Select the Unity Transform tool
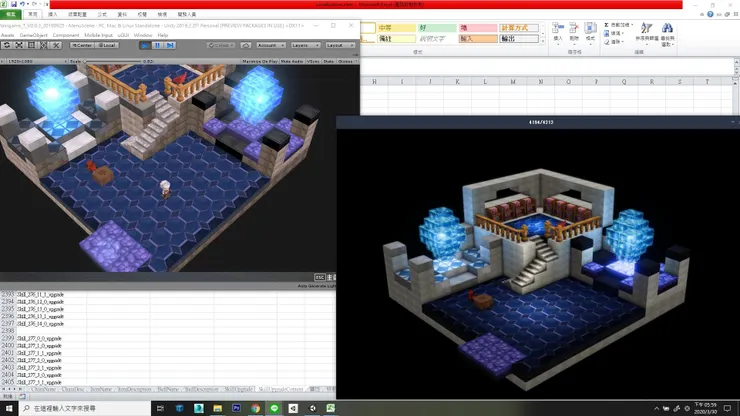 (43, 45)
